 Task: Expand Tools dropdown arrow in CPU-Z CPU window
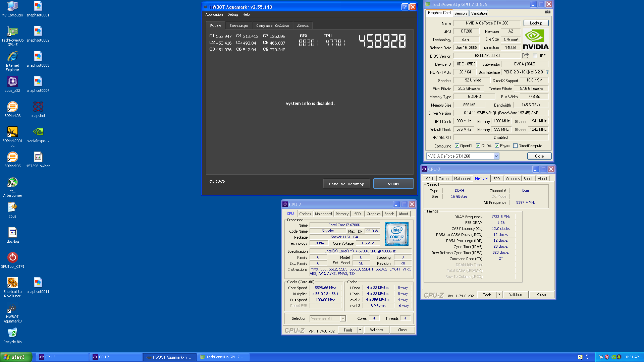(360, 330)
